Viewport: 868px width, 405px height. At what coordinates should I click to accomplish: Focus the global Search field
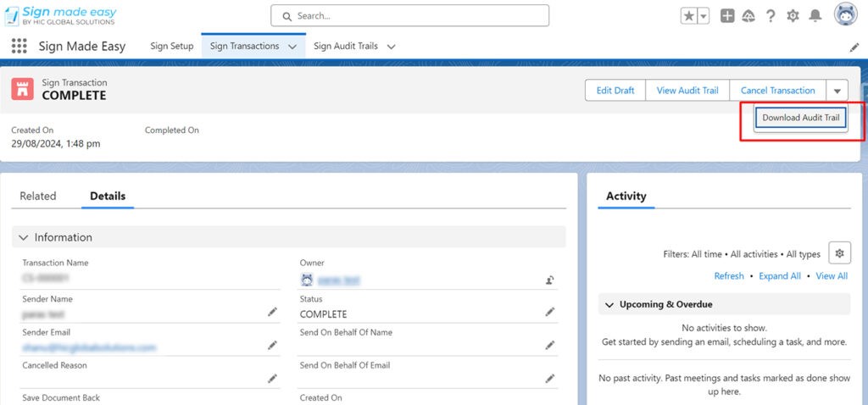click(409, 16)
